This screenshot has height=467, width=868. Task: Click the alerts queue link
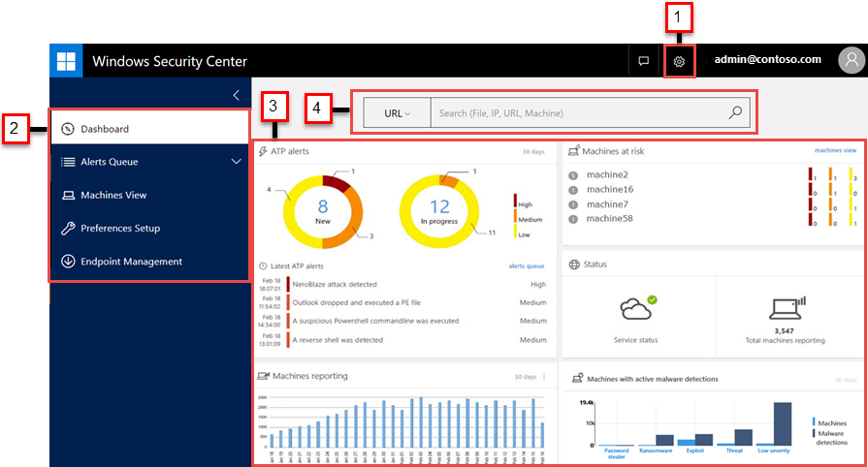[x=527, y=265]
